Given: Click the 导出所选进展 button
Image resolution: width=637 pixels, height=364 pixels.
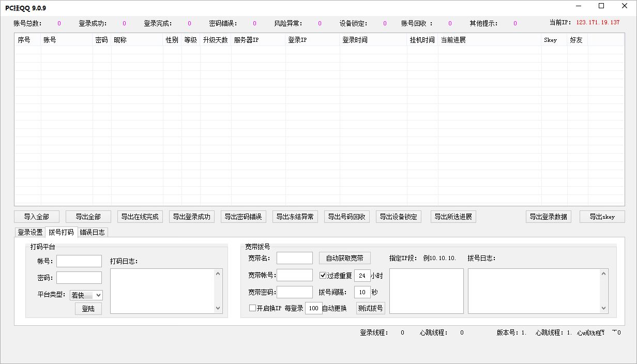Looking at the screenshot, I should [453, 217].
